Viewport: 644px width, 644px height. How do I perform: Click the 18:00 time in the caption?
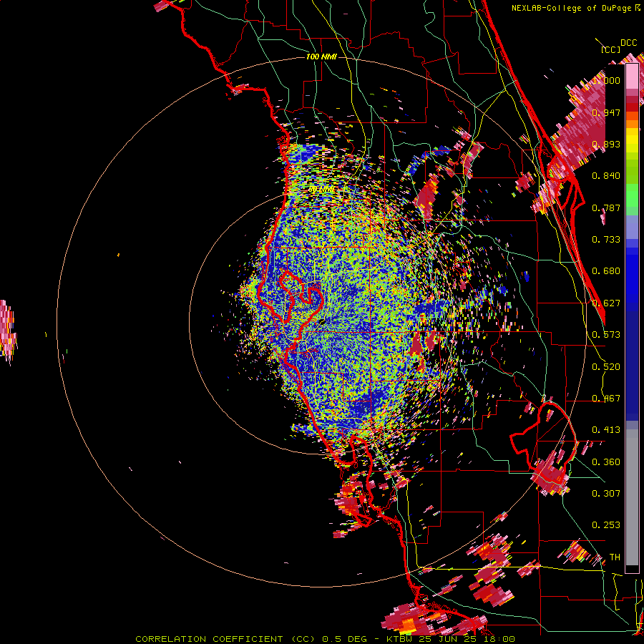[x=500, y=639]
